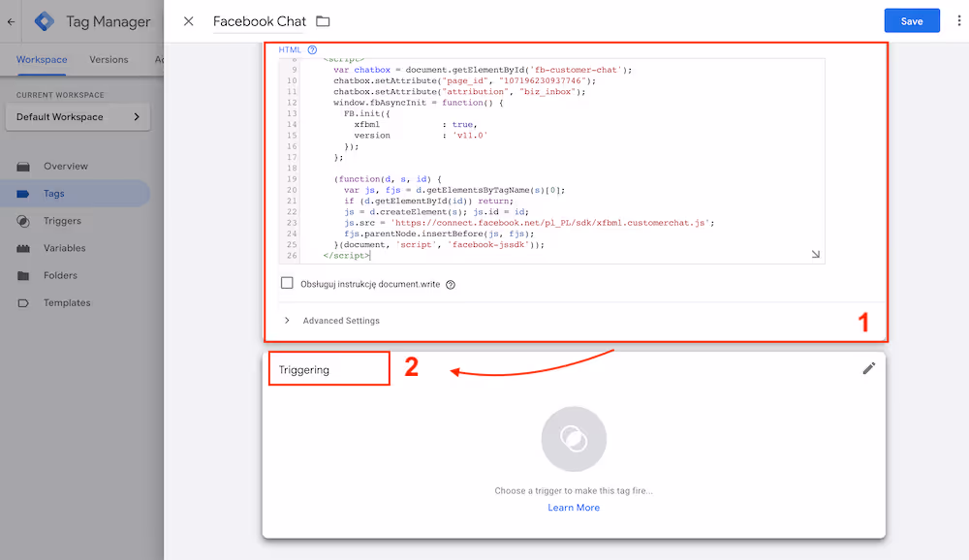Switch to the Workspace tab

42,59
